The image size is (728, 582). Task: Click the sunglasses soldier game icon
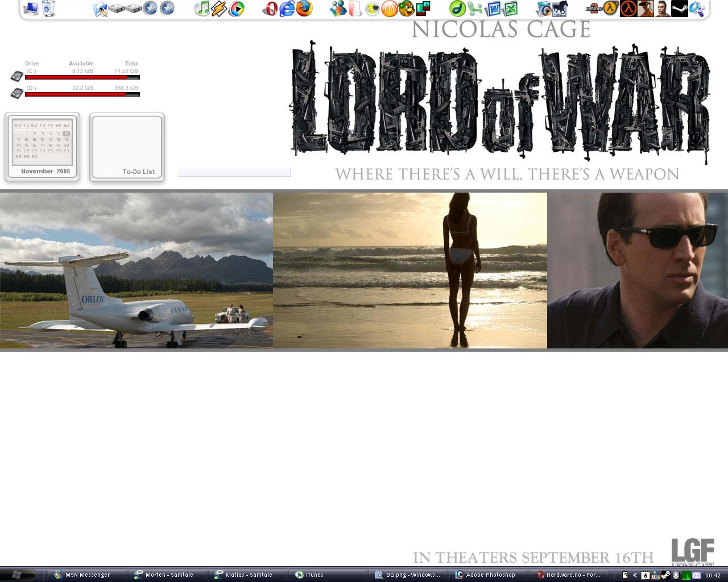(x=646, y=9)
